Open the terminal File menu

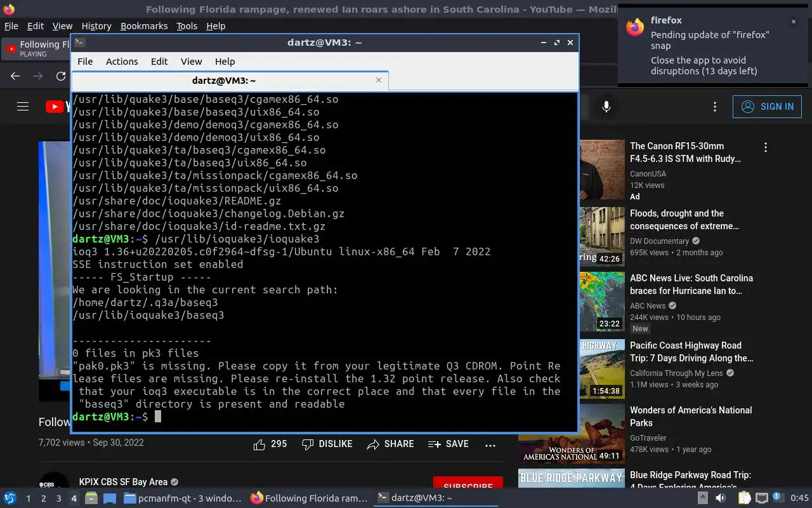click(x=85, y=62)
